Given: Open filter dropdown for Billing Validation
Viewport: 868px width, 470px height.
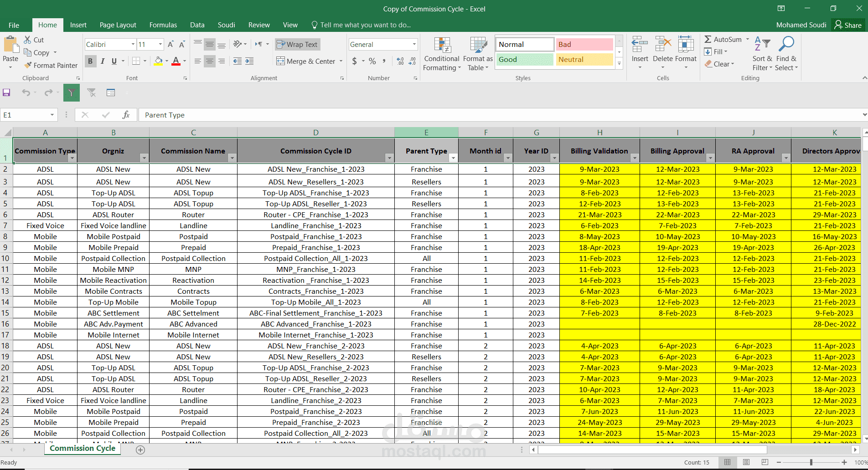Looking at the screenshot, I should pos(634,158).
